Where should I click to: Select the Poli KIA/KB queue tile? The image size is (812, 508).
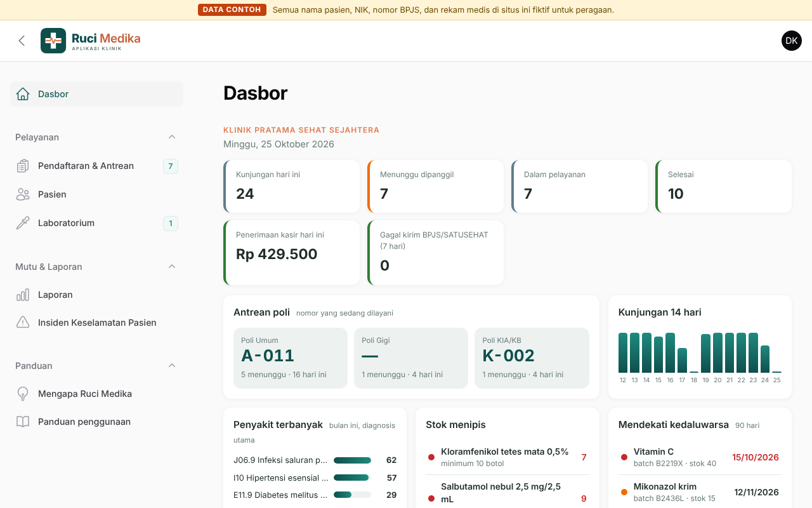coord(532,358)
